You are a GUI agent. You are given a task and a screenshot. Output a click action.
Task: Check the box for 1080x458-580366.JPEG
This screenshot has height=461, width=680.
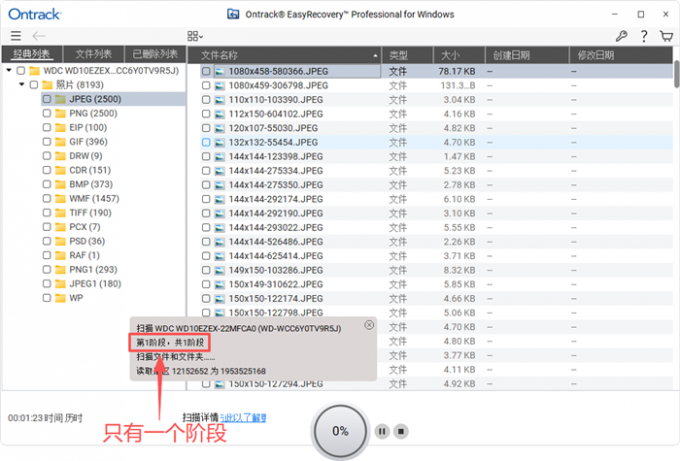click(x=206, y=72)
